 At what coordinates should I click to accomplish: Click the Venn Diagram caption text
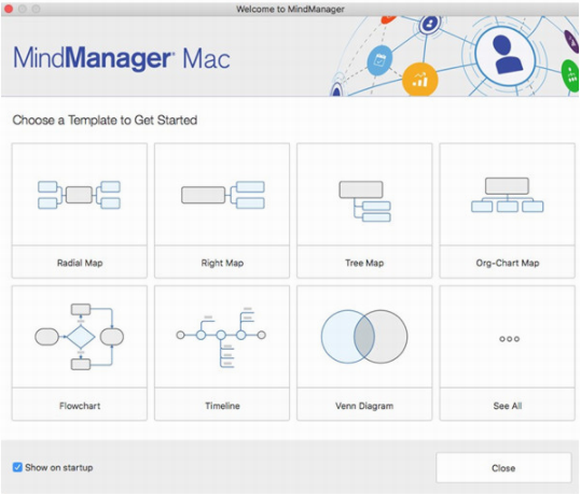click(364, 406)
